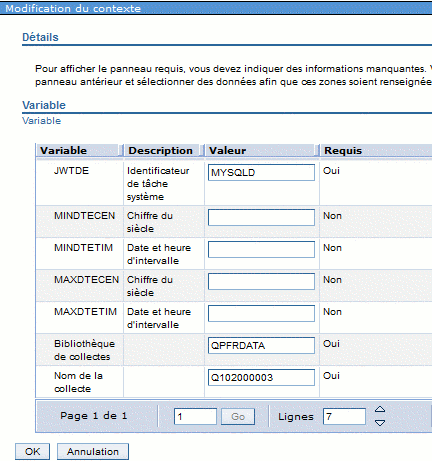Click the Requis column header
The image size is (432, 461).
[343, 151]
